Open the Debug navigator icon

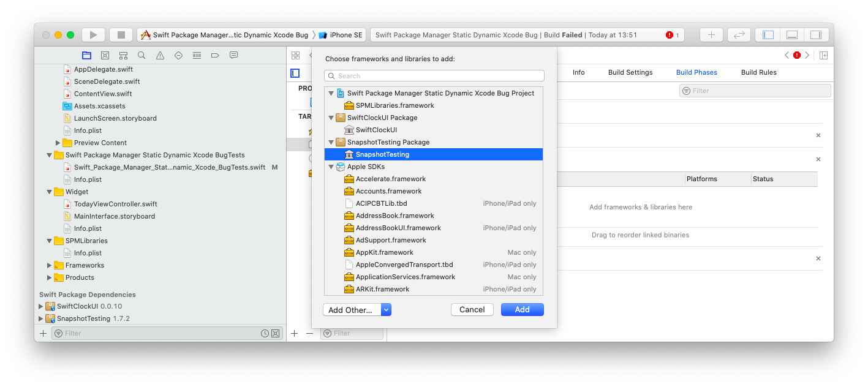point(197,55)
